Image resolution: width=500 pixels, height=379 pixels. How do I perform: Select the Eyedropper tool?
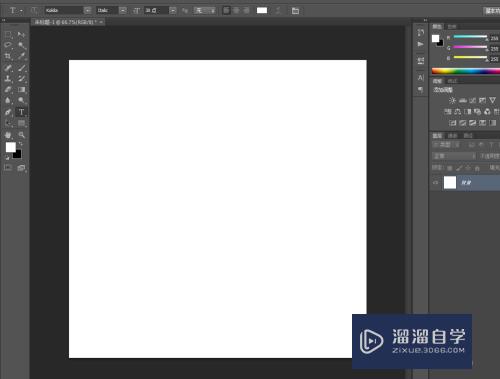pyautogui.click(x=21, y=56)
